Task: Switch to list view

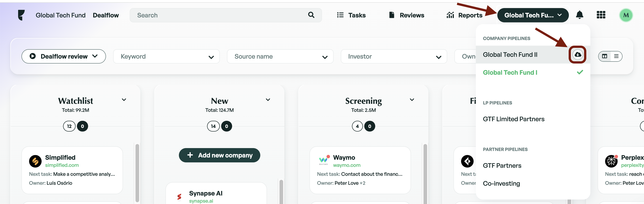Action: pos(616,56)
